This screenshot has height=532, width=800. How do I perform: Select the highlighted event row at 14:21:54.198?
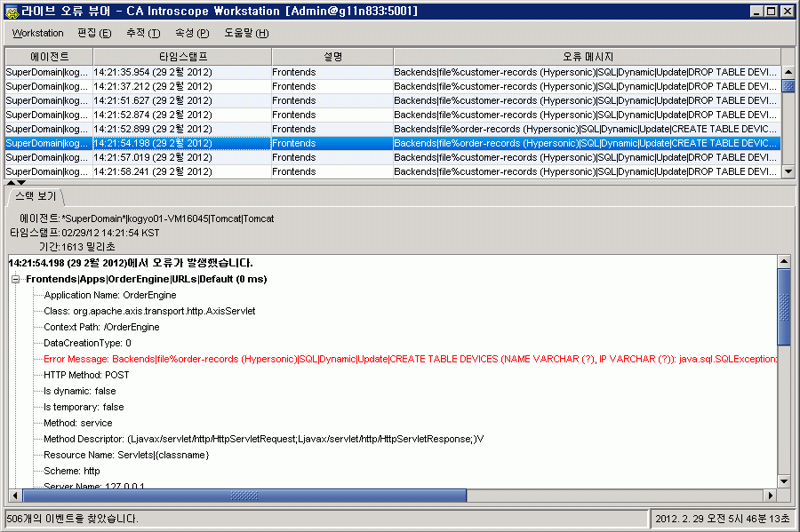[x=393, y=144]
